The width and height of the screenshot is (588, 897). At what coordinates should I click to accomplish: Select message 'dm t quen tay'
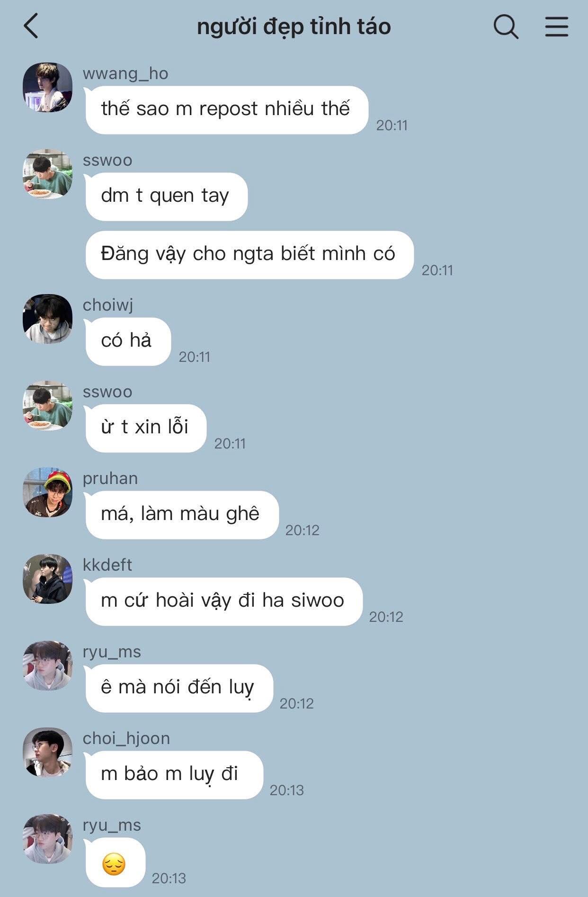(166, 197)
